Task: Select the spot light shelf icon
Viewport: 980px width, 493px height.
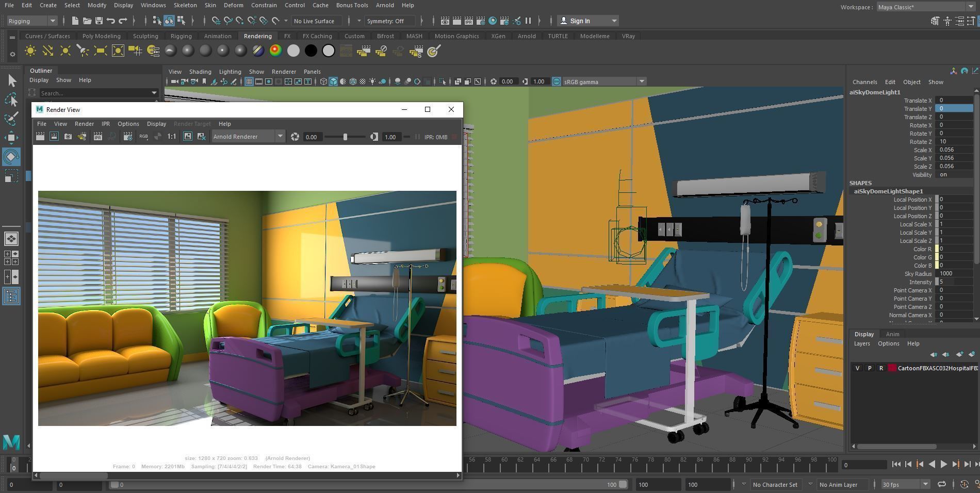Action: [83, 51]
